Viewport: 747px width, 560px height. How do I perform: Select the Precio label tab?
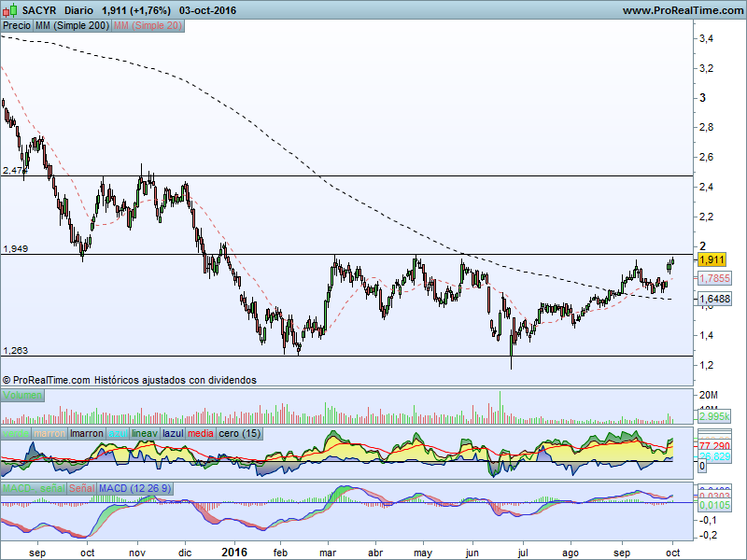(16, 26)
